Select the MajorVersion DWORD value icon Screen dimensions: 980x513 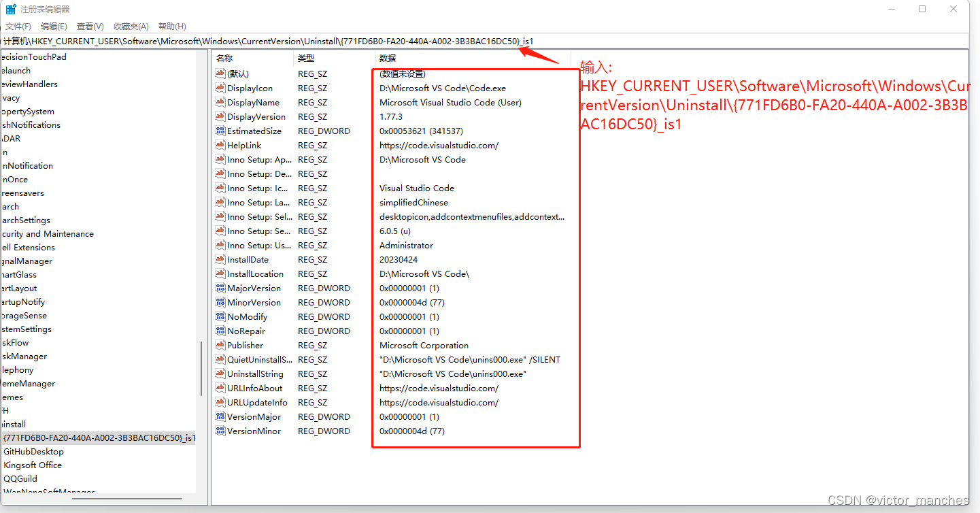point(220,288)
